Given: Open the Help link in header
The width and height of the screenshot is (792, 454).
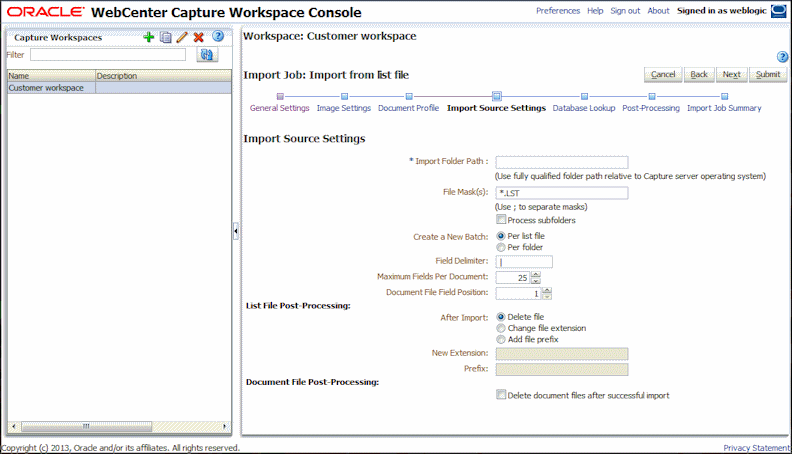Looking at the screenshot, I should [595, 11].
